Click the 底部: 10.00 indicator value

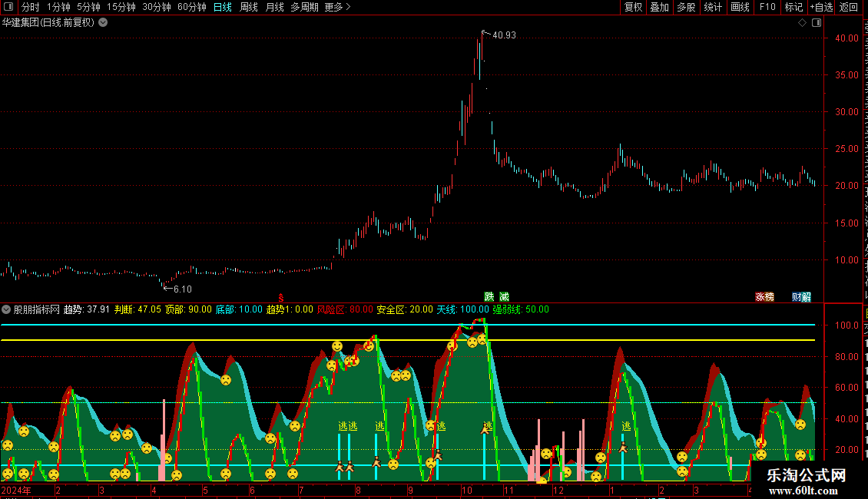(x=239, y=309)
